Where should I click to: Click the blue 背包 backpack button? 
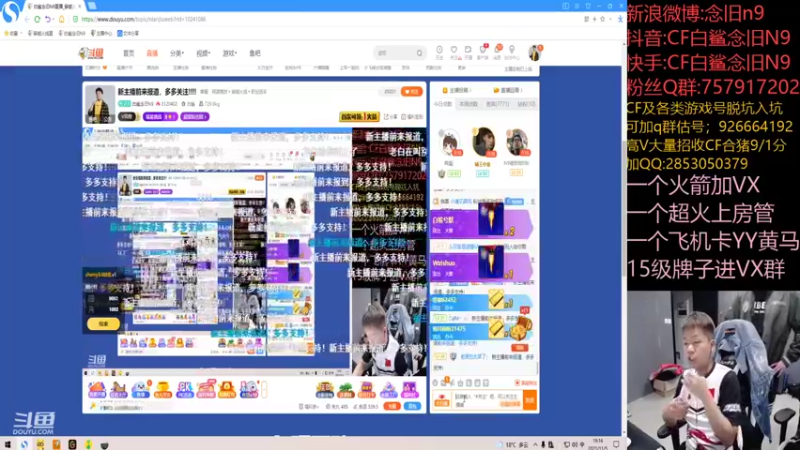tap(412, 407)
